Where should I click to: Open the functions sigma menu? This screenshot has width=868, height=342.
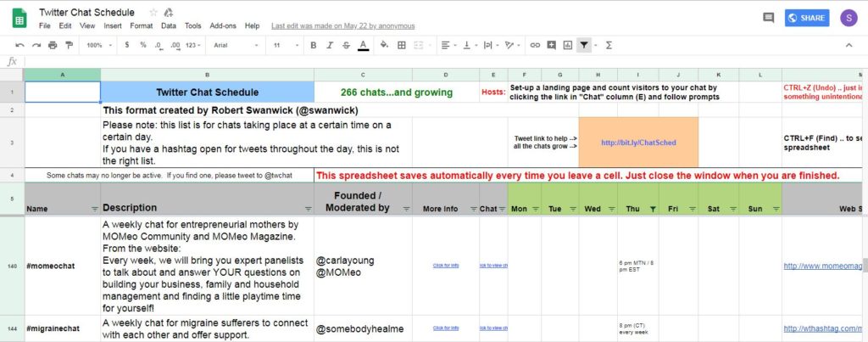click(x=609, y=45)
